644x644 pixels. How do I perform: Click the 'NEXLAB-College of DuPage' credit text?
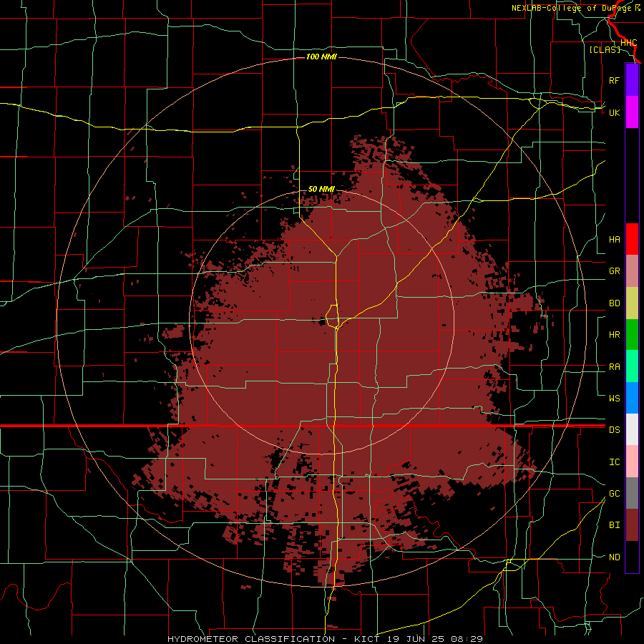(x=572, y=8)
